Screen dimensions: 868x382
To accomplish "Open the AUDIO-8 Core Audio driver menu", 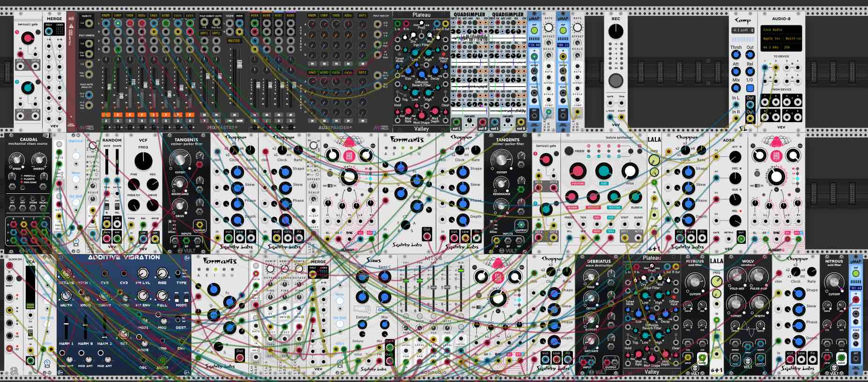I will (781, 30).
